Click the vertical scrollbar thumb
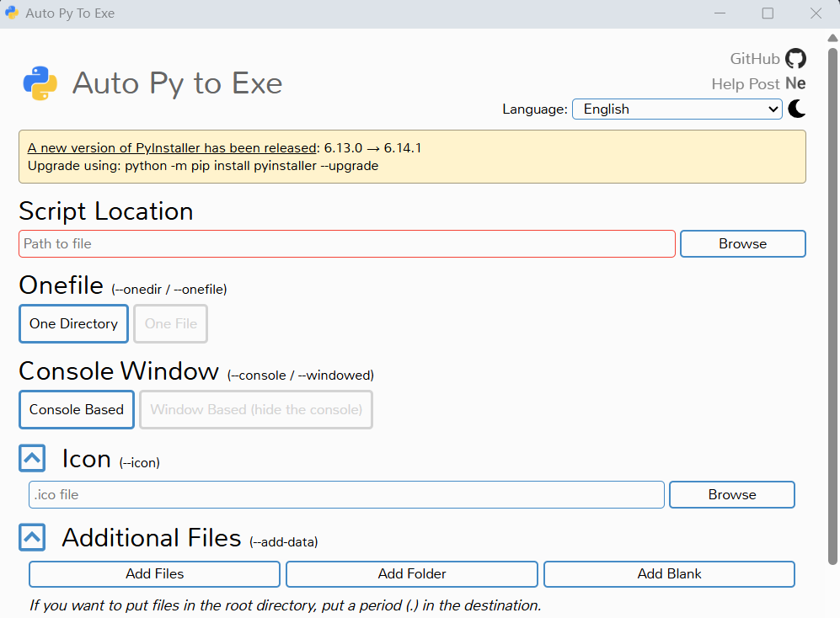Screen dimensions: 840x618 click(x=832, y=306)
